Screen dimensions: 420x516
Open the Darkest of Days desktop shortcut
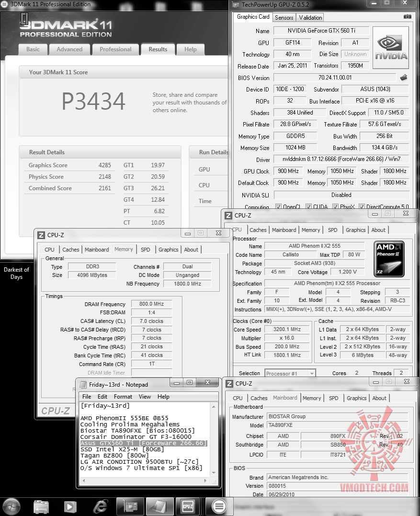coord(16,273)
